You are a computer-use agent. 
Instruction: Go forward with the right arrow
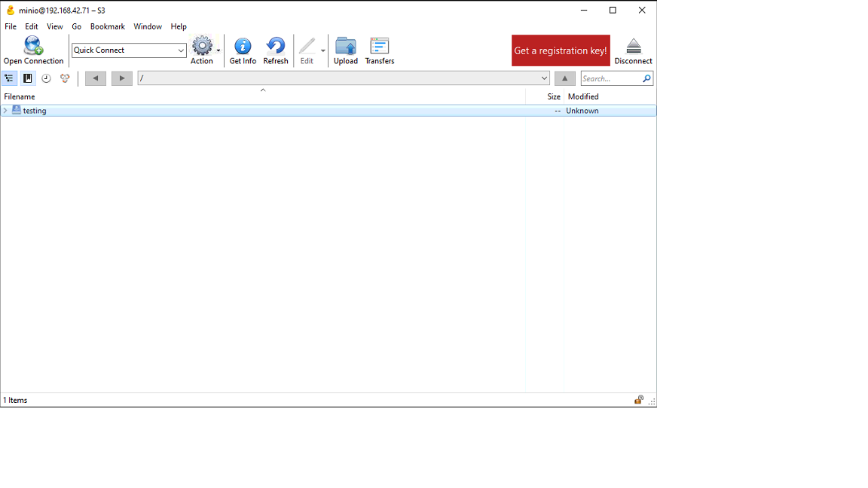[x=122, y=78]
